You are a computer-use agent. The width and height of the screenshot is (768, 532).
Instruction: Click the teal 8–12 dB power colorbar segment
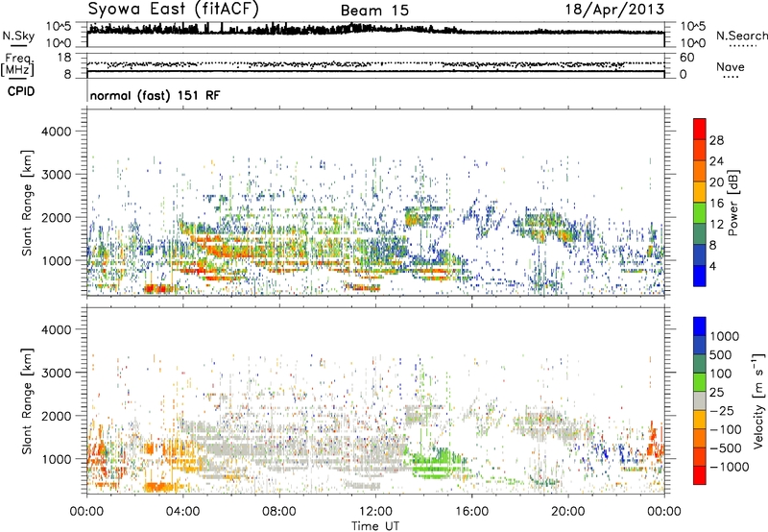point(700,234)
